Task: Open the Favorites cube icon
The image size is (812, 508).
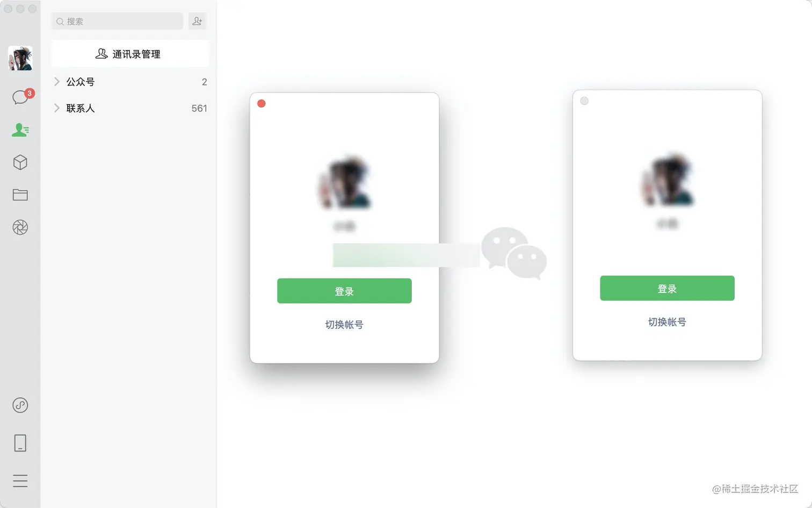Action: point(20,162)
